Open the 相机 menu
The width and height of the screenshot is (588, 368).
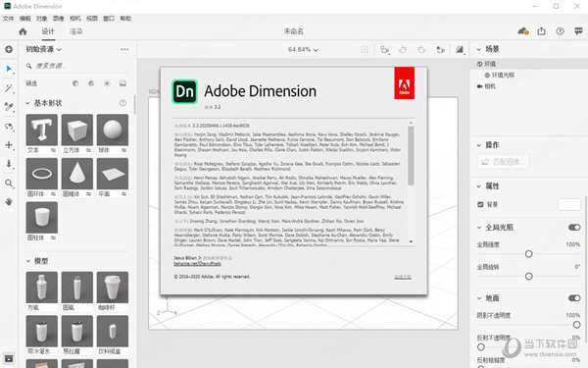tap(75, 19)
